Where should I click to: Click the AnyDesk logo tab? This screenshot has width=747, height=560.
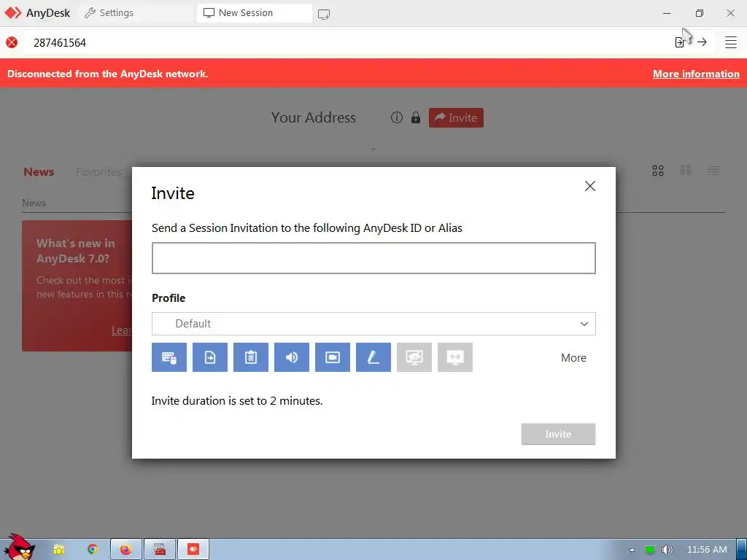37,13
